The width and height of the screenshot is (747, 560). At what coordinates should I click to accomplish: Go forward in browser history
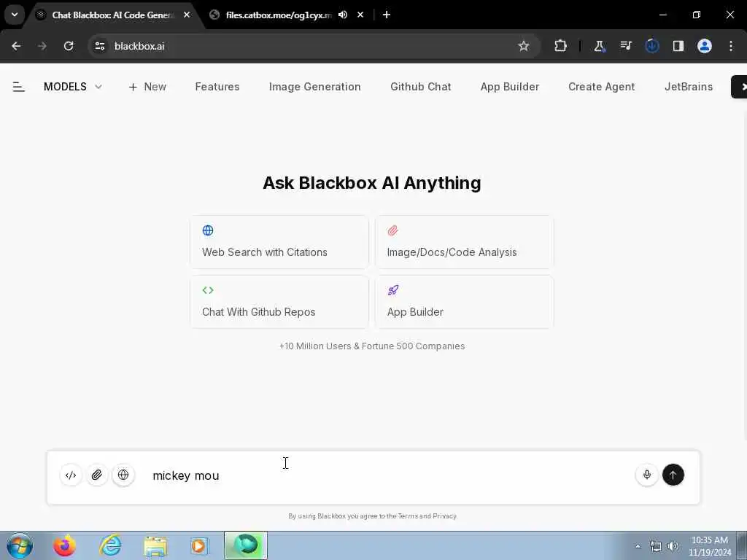(42, 46)
